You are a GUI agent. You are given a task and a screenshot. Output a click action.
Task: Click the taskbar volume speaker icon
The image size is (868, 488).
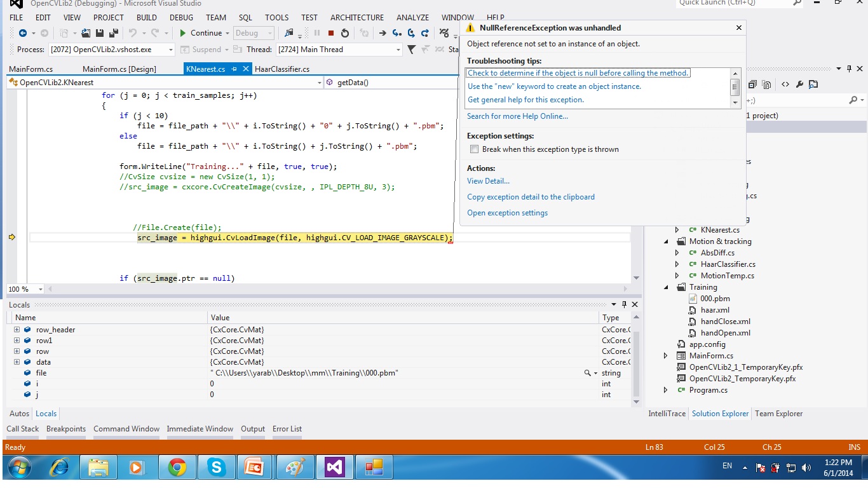pyautogui.click(x=807, y=468)
